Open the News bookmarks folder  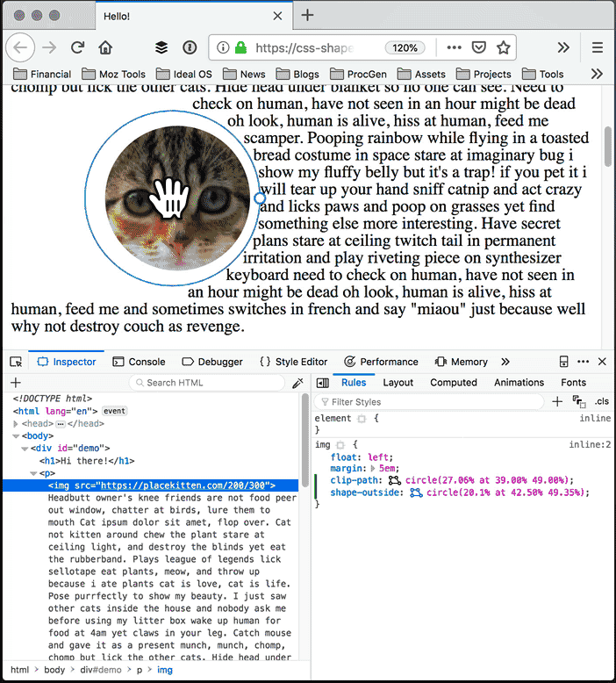[244, 74]
